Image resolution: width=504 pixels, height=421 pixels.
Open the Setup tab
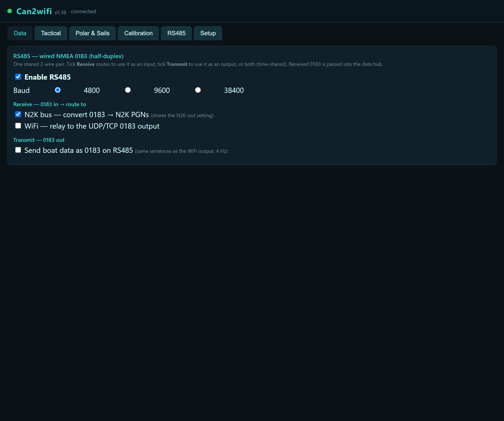click(x=208, y=33)
